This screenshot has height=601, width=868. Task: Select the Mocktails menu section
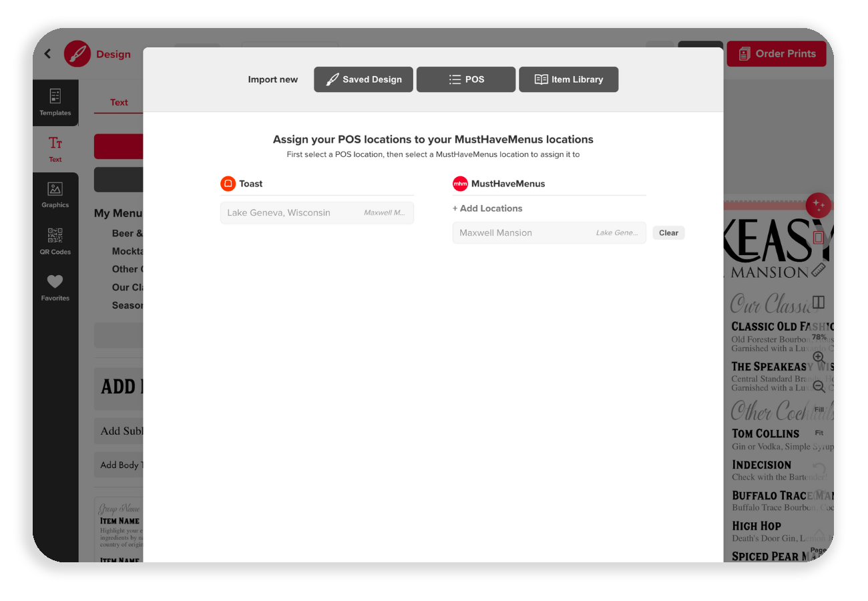(128, 252)
